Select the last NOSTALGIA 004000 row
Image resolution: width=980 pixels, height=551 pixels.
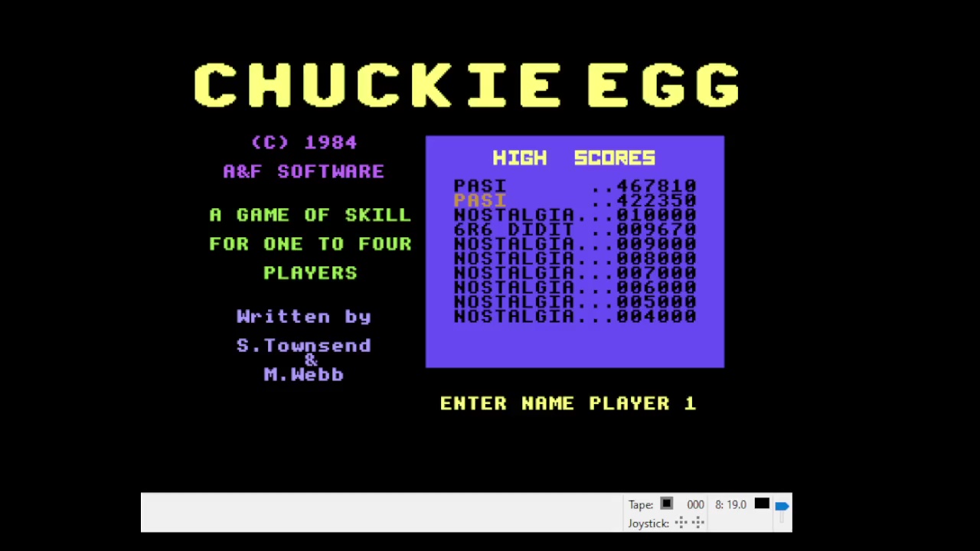pyautogui.click(x=574, y=316)
